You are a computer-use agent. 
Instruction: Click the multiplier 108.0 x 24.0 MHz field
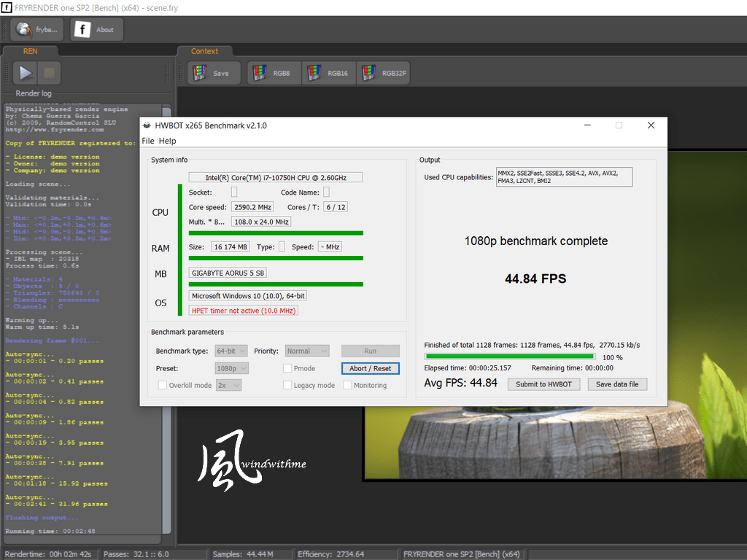coord(261,222)
